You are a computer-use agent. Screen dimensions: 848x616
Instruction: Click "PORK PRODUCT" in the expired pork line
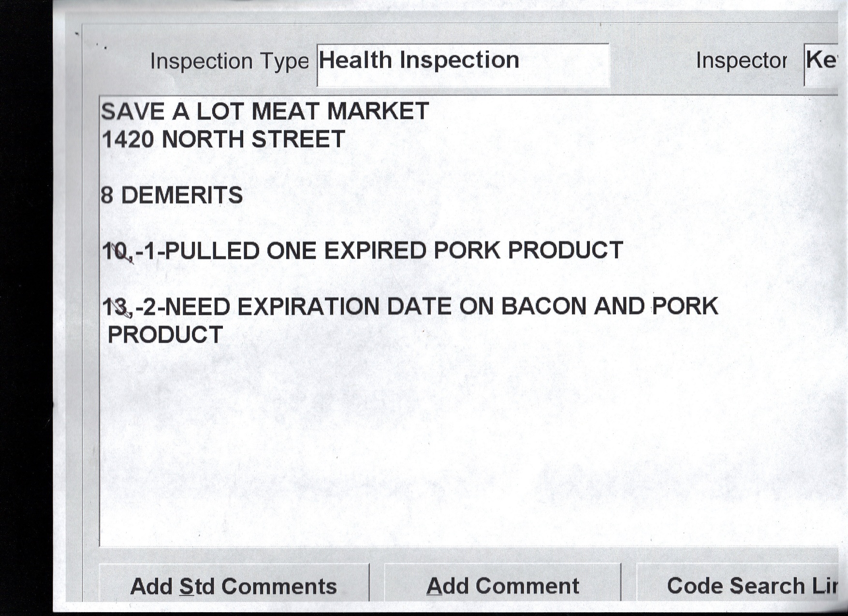click(x=528, y=251)
